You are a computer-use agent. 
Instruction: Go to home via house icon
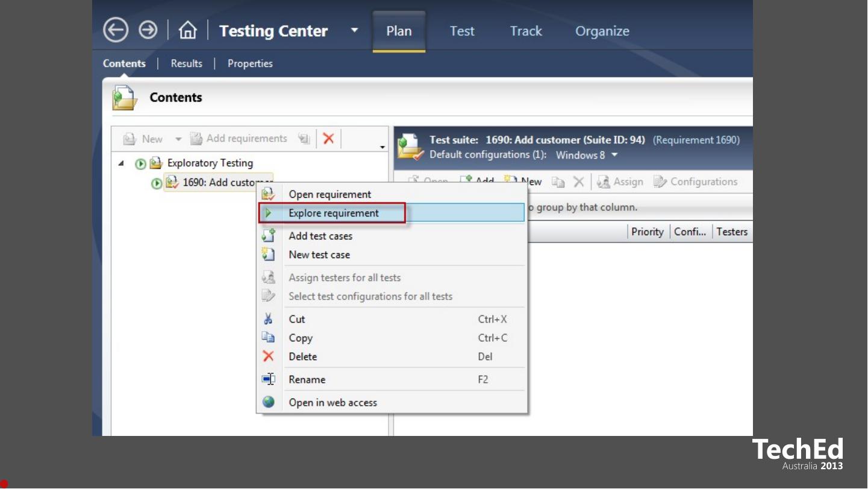[x=188, y=31]
